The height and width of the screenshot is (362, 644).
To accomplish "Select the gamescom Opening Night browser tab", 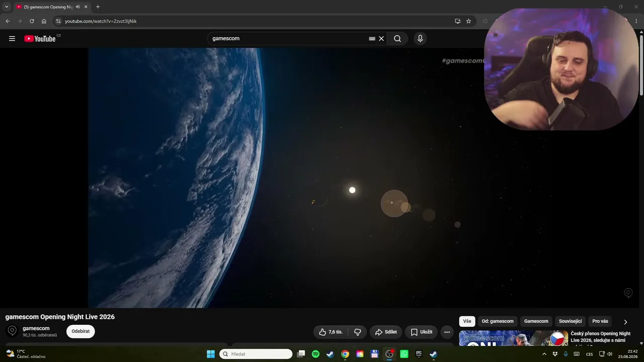I will [x=52, y=7].
